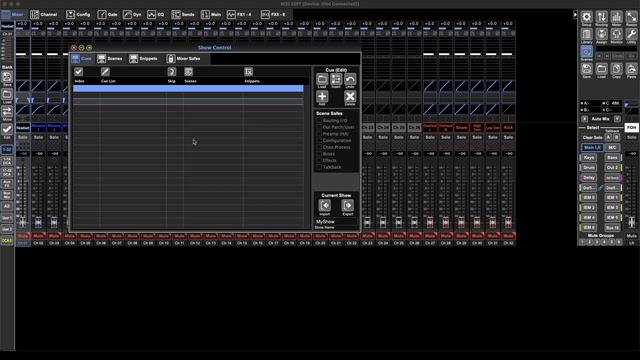The width and height of the screenshot is (640, 360).
Task: Open the Library icon
Action: [587, 34]
